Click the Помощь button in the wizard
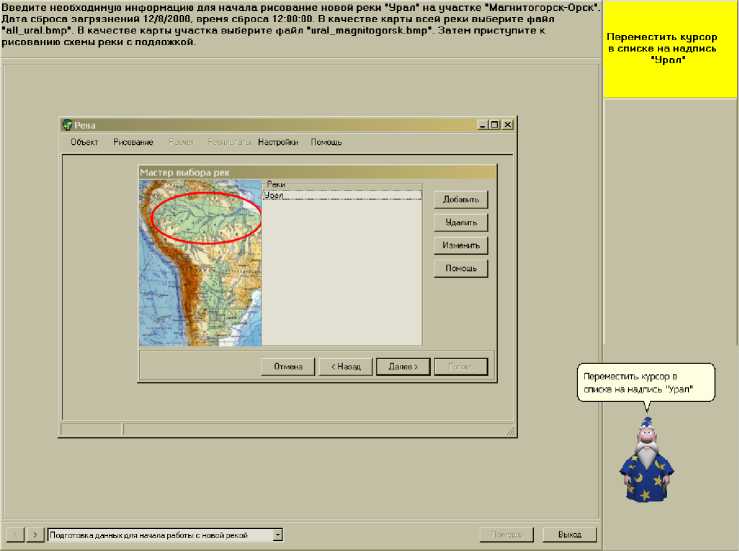 pos(460,268)
